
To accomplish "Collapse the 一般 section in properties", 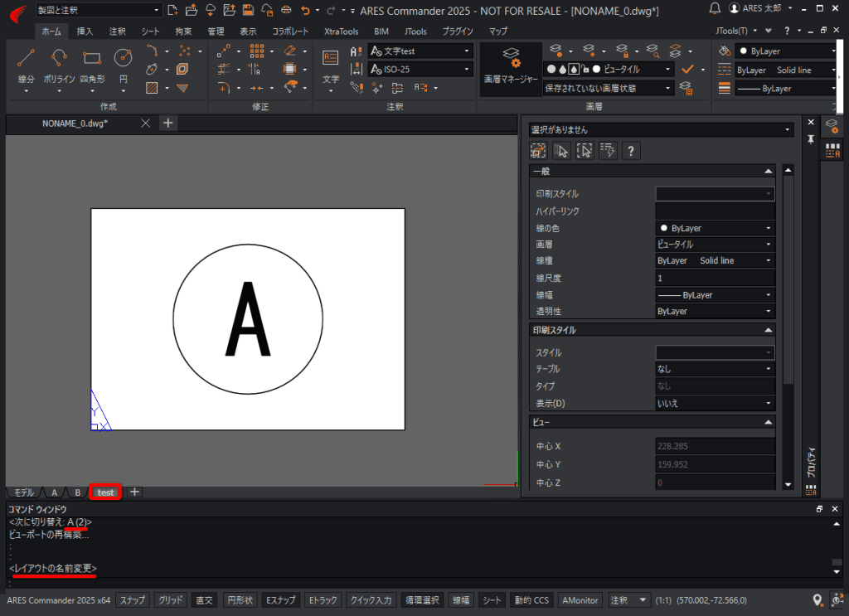I will tap(769, 171).
